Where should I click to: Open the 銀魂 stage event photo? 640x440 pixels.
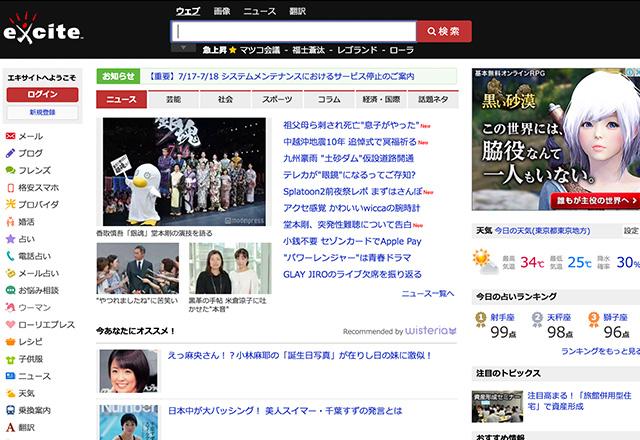tap(184, 172)
